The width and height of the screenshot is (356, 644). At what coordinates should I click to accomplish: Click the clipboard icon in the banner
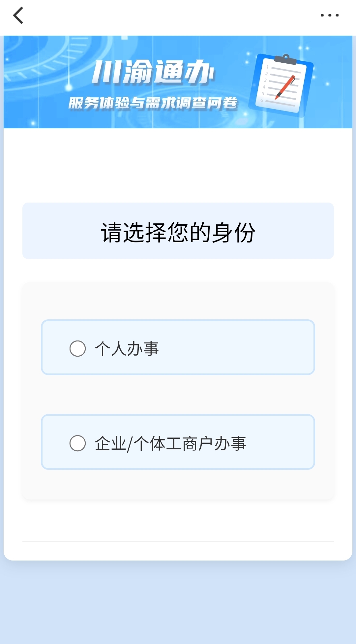(281, 85)
